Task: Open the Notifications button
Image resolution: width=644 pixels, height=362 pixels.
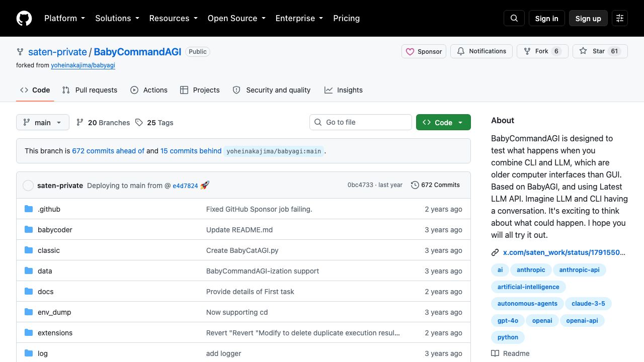Action: coord(481,51)
